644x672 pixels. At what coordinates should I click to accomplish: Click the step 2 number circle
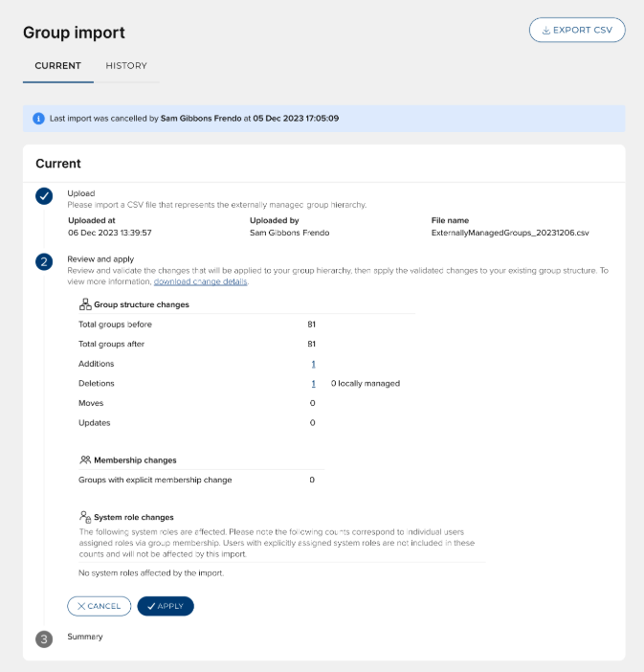(x=44, y=261)
